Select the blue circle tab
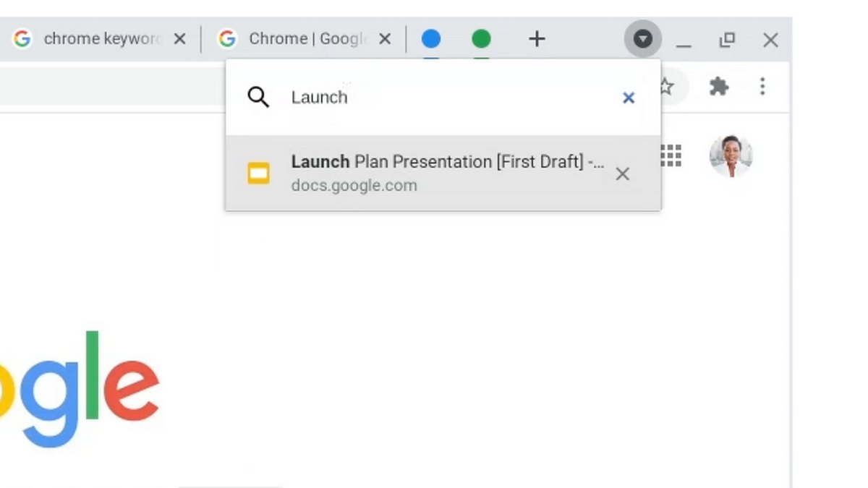Image resolution: width=868 pixels, height=488 pixels. click(431, 38)
